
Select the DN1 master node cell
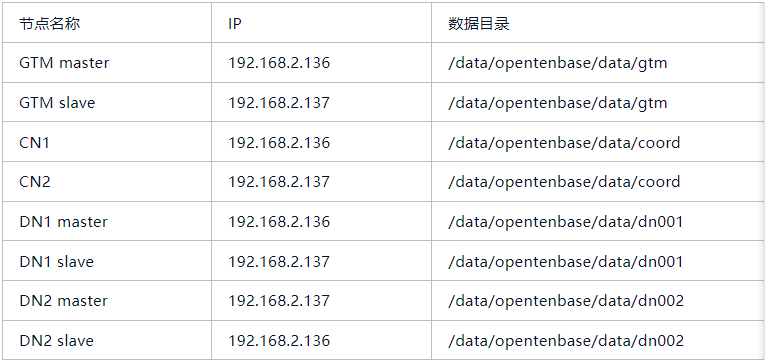pyautogui.click(x=107, y=221)
